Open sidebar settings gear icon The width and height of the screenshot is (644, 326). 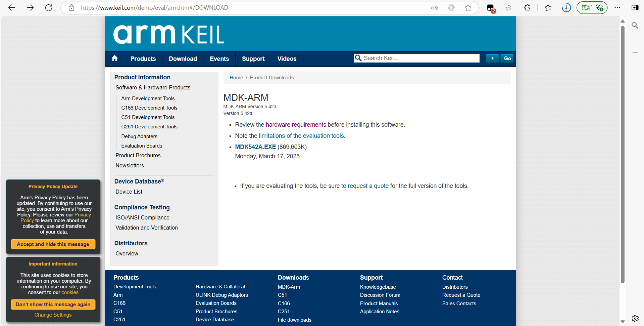click(635, 319)
